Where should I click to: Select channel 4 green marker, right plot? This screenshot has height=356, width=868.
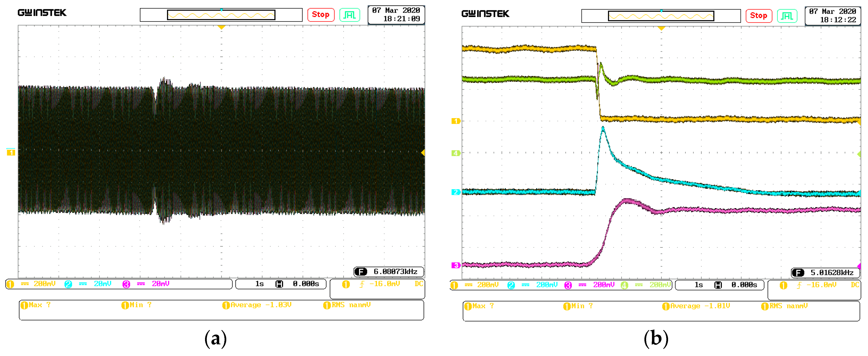click(x=455, y=153)
